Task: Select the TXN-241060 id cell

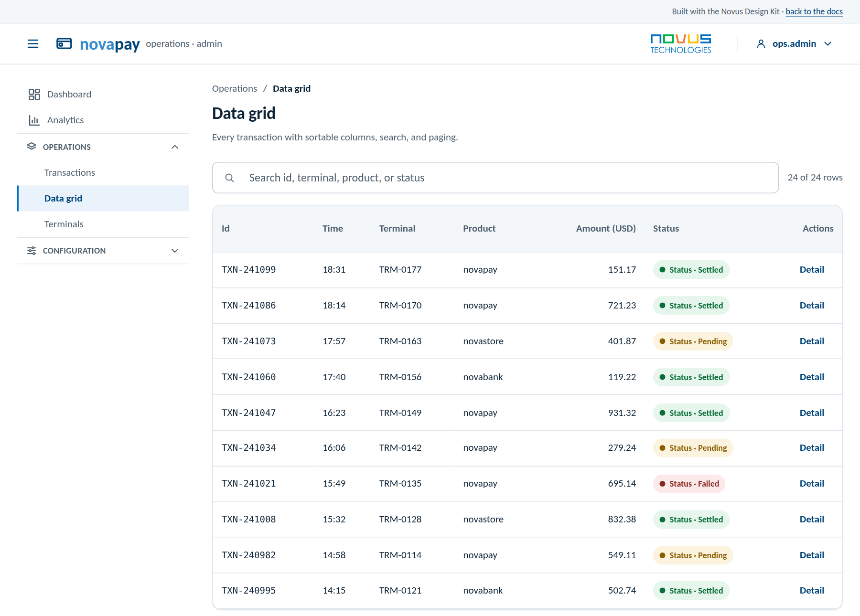Action: tap(249, 377)
